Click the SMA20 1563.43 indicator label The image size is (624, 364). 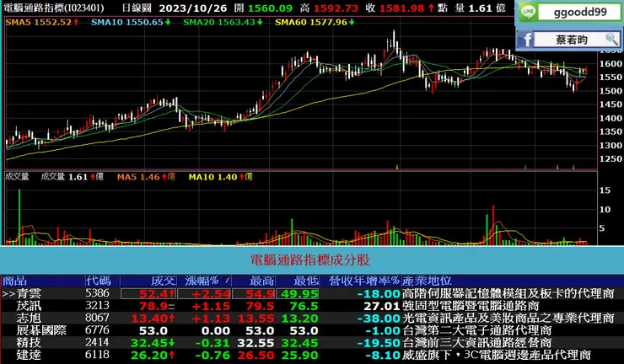pos(223,22)
